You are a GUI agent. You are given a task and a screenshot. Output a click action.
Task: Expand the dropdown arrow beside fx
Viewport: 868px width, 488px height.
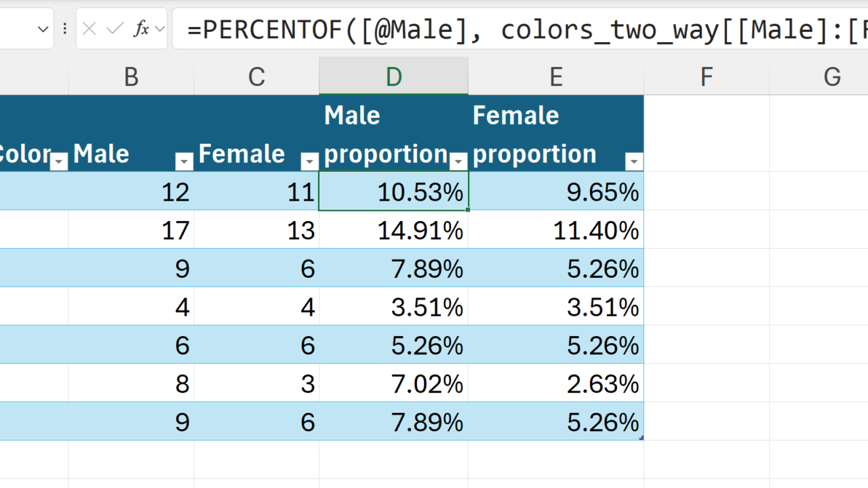coord(160,28)
